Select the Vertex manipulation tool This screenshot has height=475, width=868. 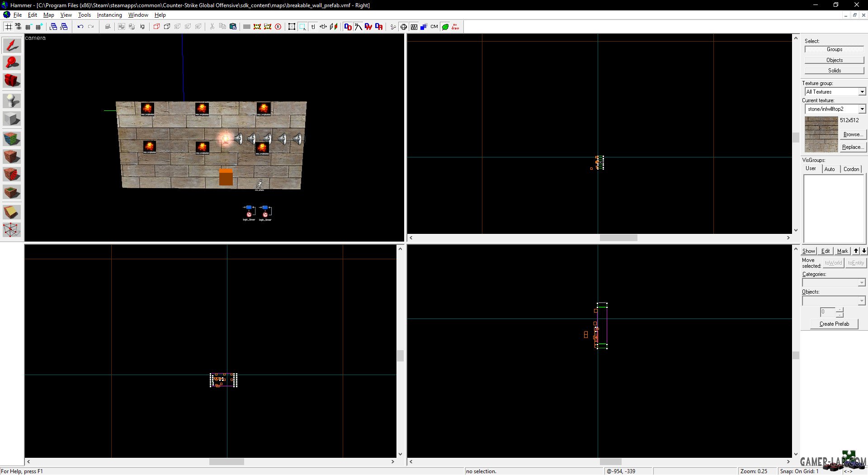coord(12,230)
